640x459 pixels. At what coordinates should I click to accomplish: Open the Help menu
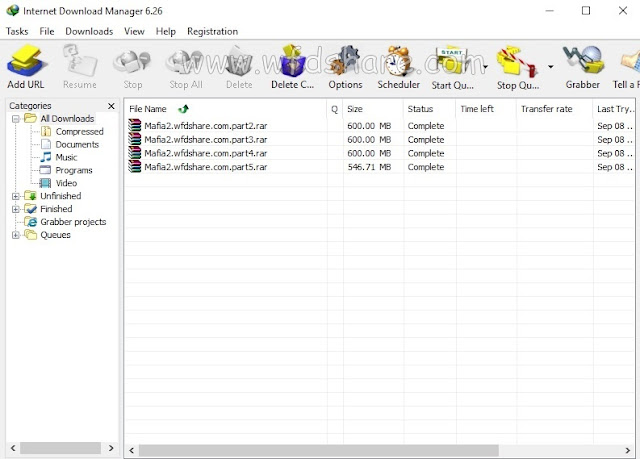[165, 31]
